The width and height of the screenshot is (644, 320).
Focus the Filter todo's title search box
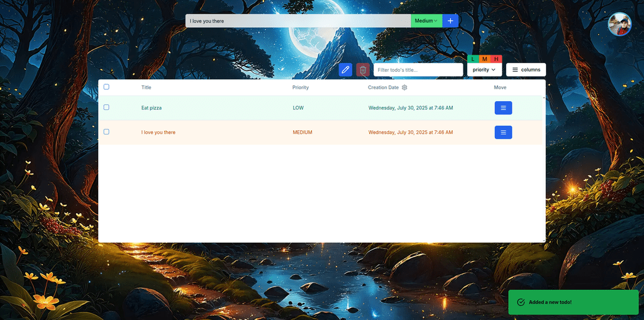pos(418,70)
